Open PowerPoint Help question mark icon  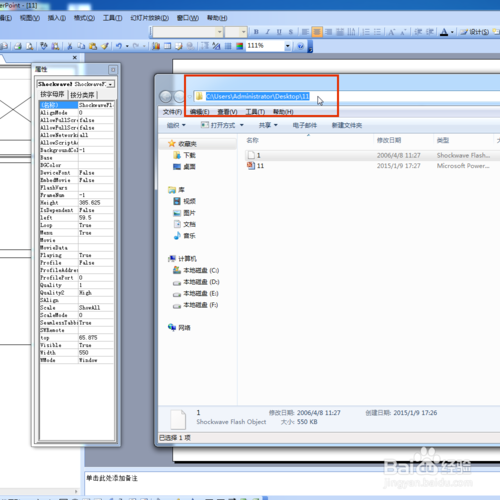pos(300,46)
